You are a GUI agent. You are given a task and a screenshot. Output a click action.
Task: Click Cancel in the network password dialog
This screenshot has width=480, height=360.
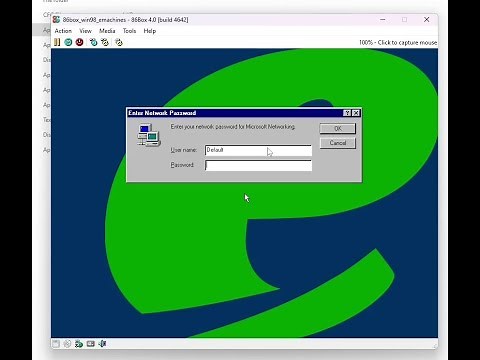pos(338,143)
